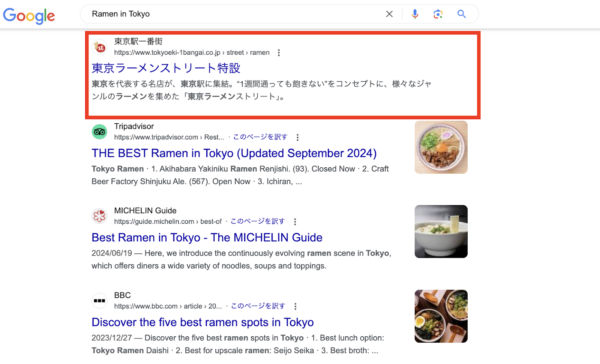Image resolution: width=600 pixels, height=364 pixels.
Task: Open the 東京ラーメンストリート特設 result
Action: [x=166, y=68]
